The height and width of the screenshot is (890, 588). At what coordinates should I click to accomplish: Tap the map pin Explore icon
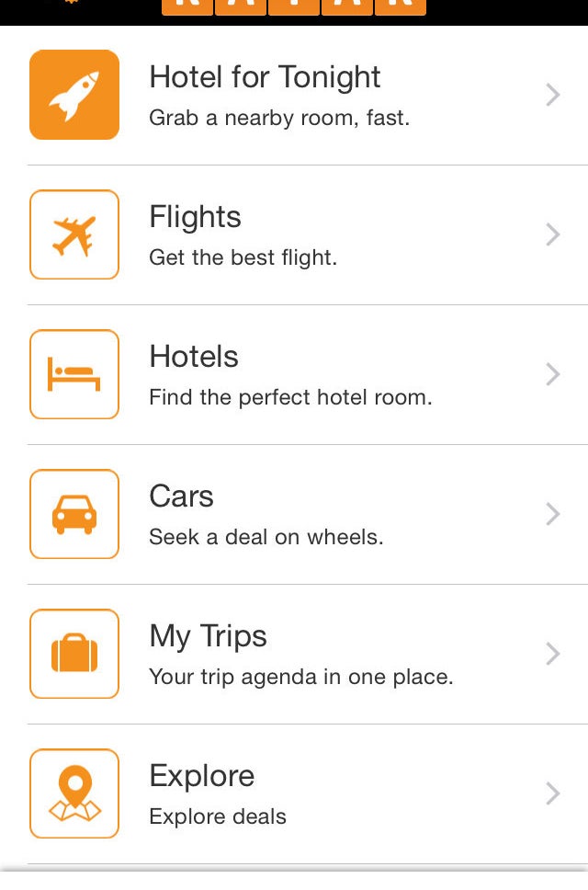point(74,793)
